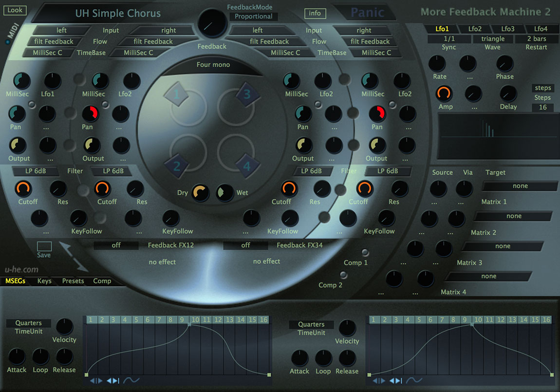Click the right MSEG Loop knob
The height and width of the screenshot is (392, 560).
[323, 358]
